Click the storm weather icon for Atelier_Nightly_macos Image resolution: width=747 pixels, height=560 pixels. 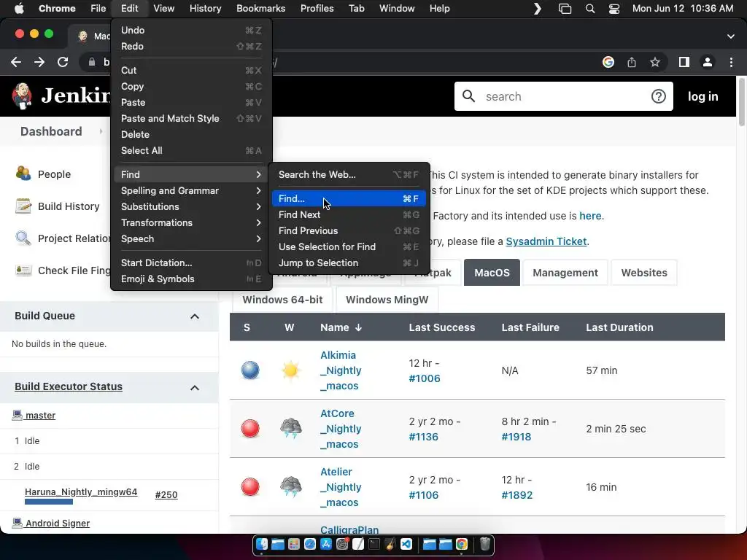290,486
